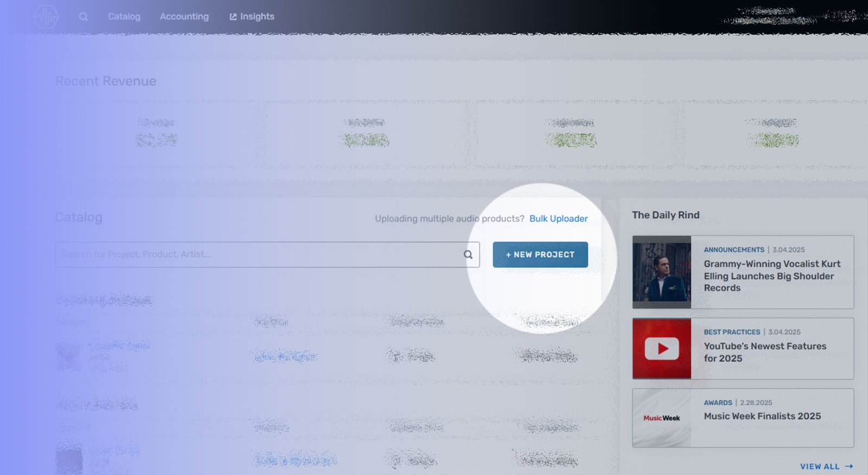The image size is (868, 475).
Task: Open the Kurt Elling article thumbnail
Action: (x=661, y=272)
